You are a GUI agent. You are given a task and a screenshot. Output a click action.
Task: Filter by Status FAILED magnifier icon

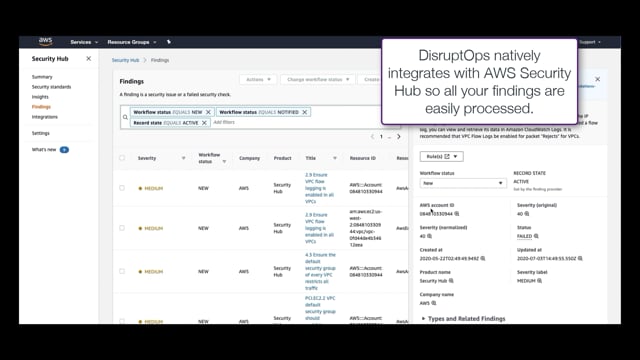pos(536,236)
